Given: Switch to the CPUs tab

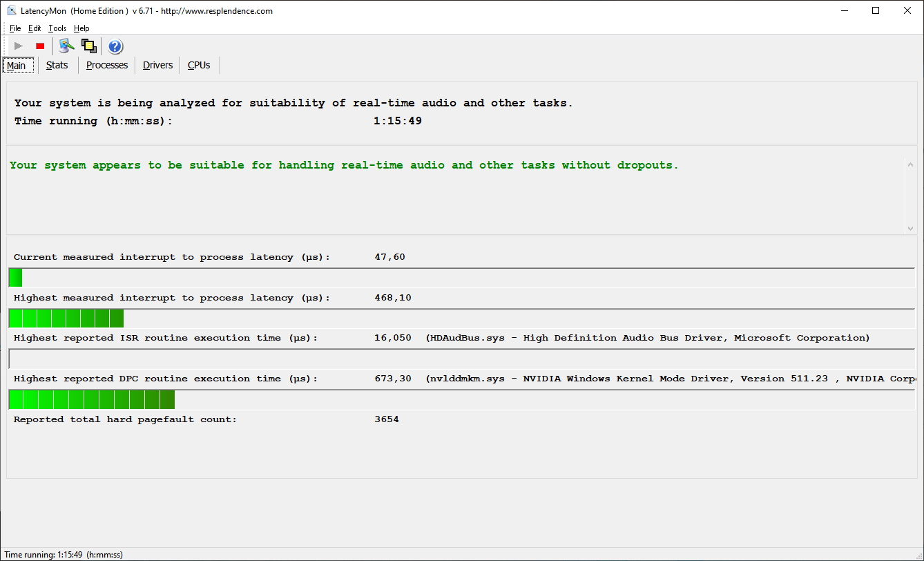Looking at the screenshot, I should coord(199,65).
